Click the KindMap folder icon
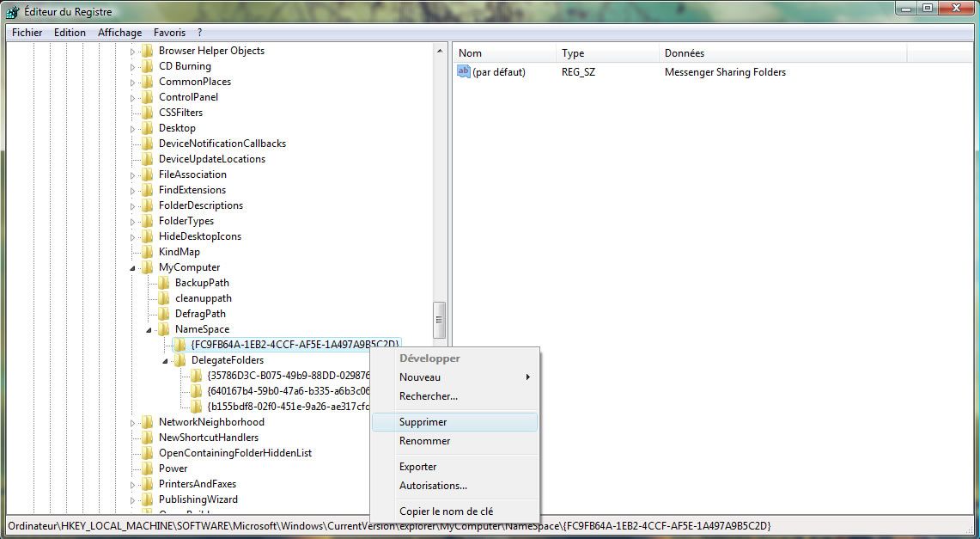980x539 pixels. tap(148, 251)
